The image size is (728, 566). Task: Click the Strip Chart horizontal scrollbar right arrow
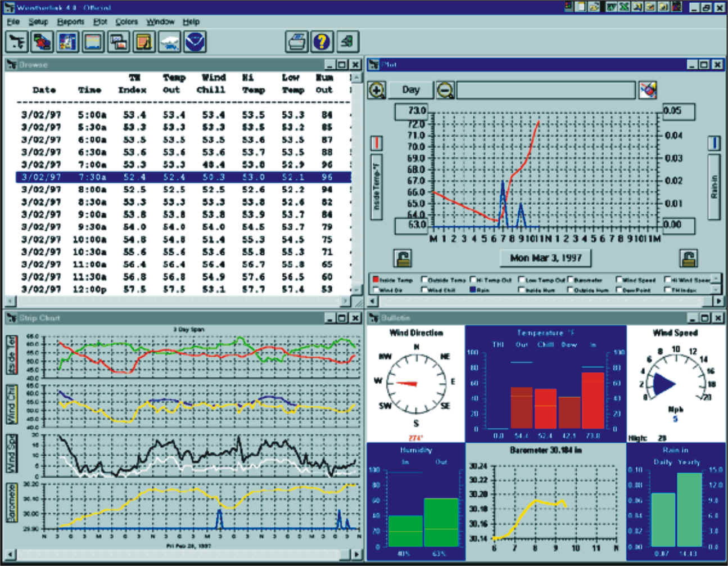357,554
